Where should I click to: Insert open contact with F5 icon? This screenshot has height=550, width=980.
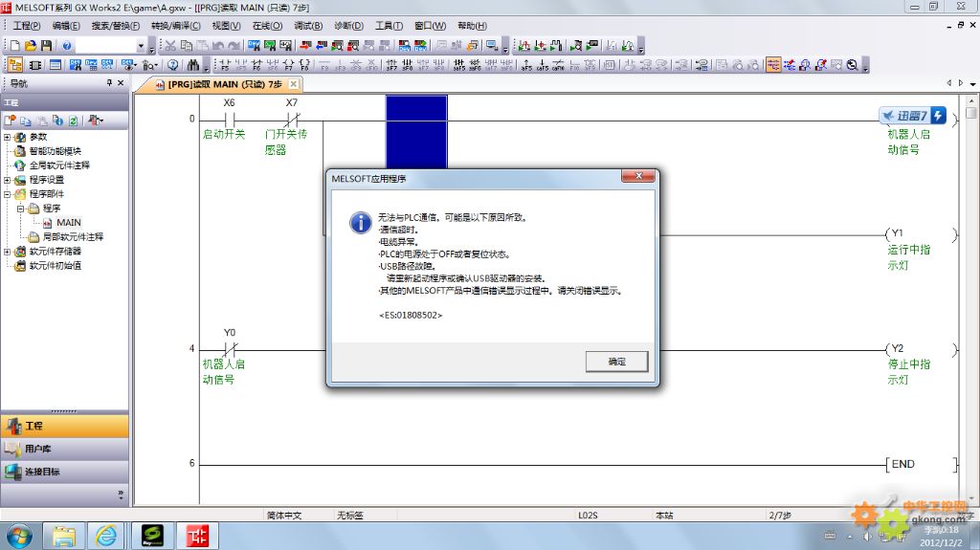coord(226,65)
